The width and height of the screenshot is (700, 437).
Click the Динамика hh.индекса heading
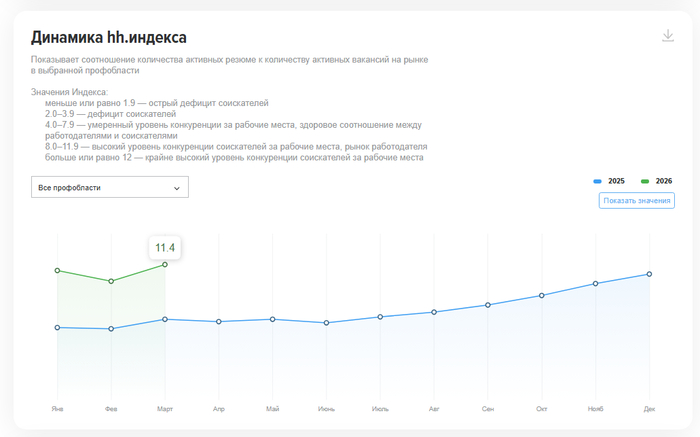coord(108,37)
